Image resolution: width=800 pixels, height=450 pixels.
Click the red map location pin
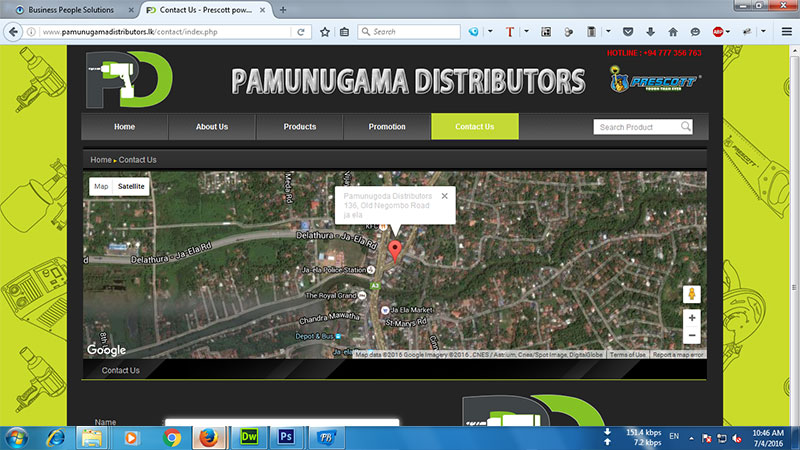[394, 251]
